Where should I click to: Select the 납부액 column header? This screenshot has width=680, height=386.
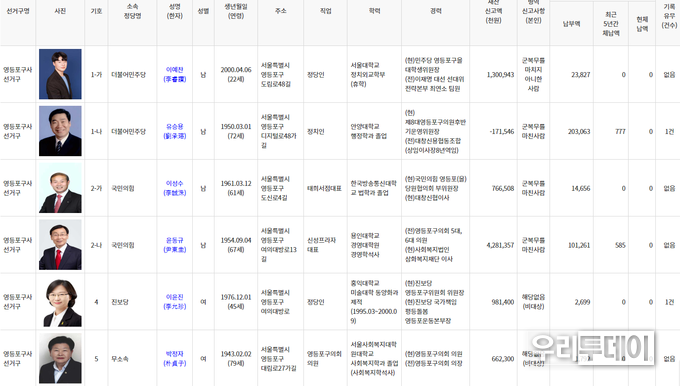coord(572,24)
